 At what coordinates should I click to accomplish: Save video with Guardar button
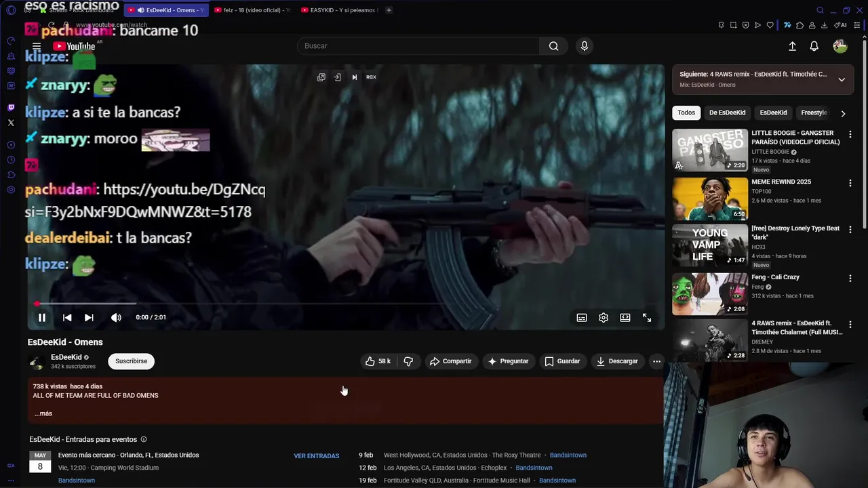click(562, 361)
